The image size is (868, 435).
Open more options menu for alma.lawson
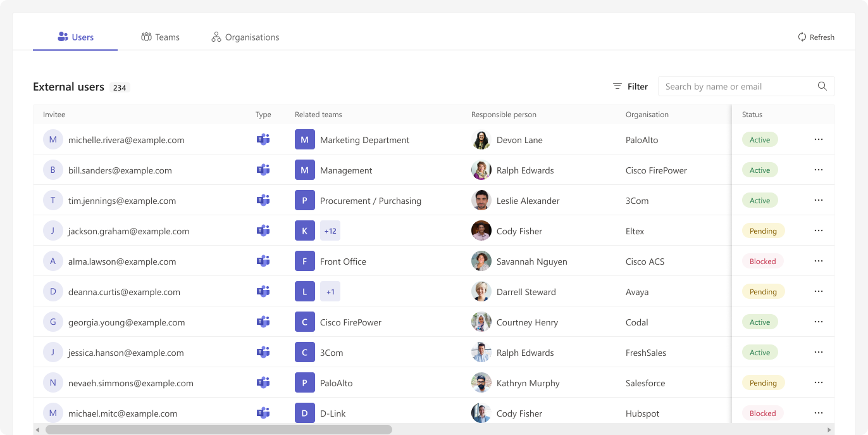point(818,262)
